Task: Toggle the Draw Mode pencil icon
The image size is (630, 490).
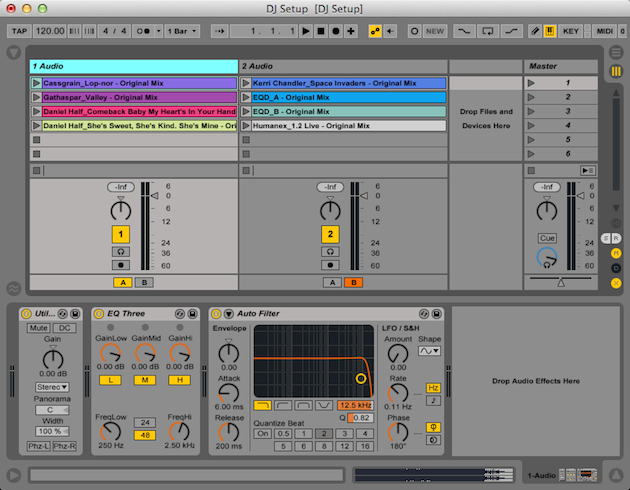Action: (x=535, y=31)
